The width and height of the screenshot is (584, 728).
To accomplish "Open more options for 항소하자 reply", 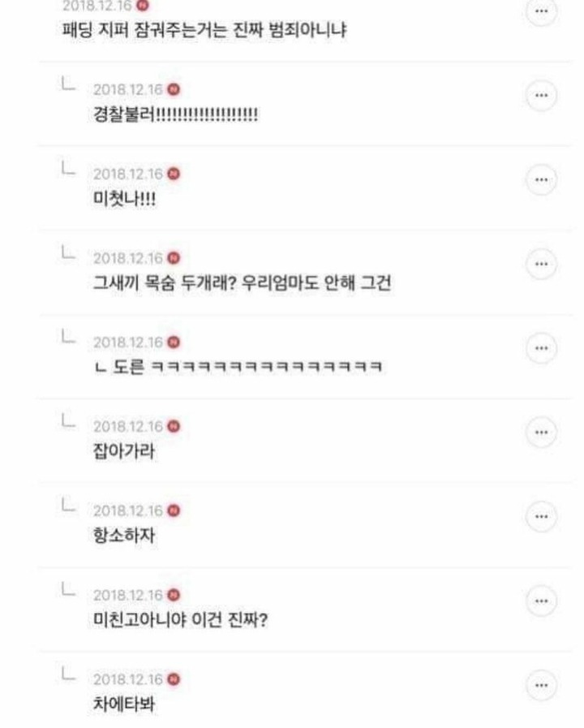I will 541,517.
